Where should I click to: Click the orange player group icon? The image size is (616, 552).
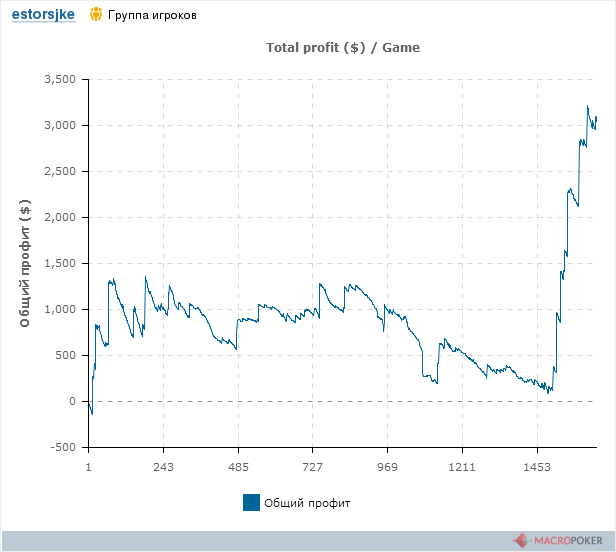click(x=96, y=15)
